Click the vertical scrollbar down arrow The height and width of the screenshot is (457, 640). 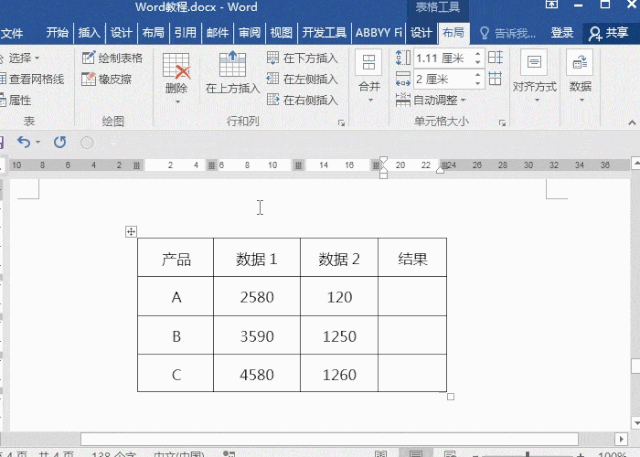pos(636,422)
